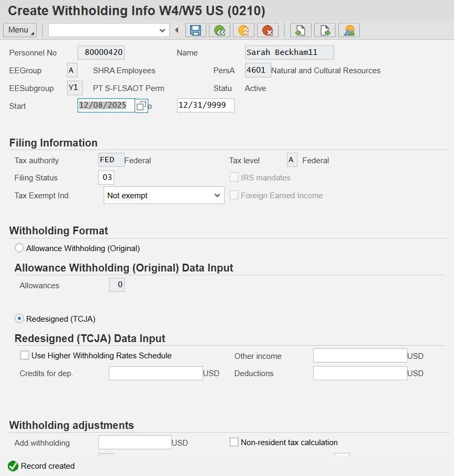Enable Non-resident tax calculation checkbox

pos(234,442)
